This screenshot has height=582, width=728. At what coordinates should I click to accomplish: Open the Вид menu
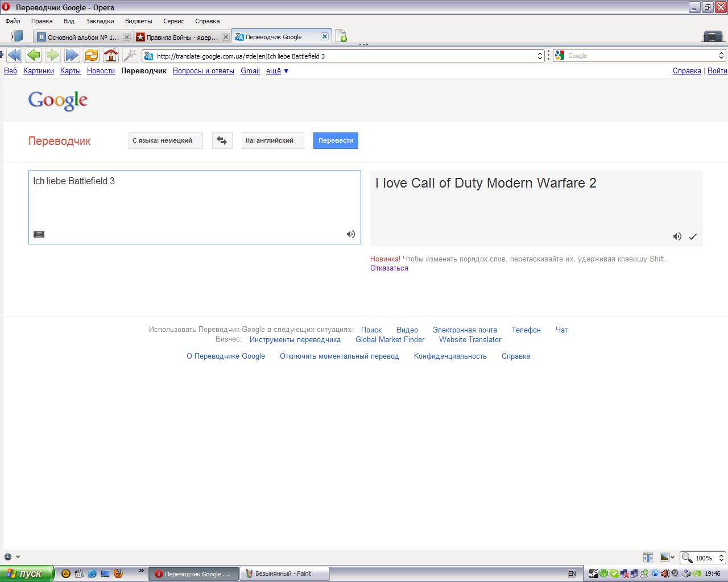point(69,21)
